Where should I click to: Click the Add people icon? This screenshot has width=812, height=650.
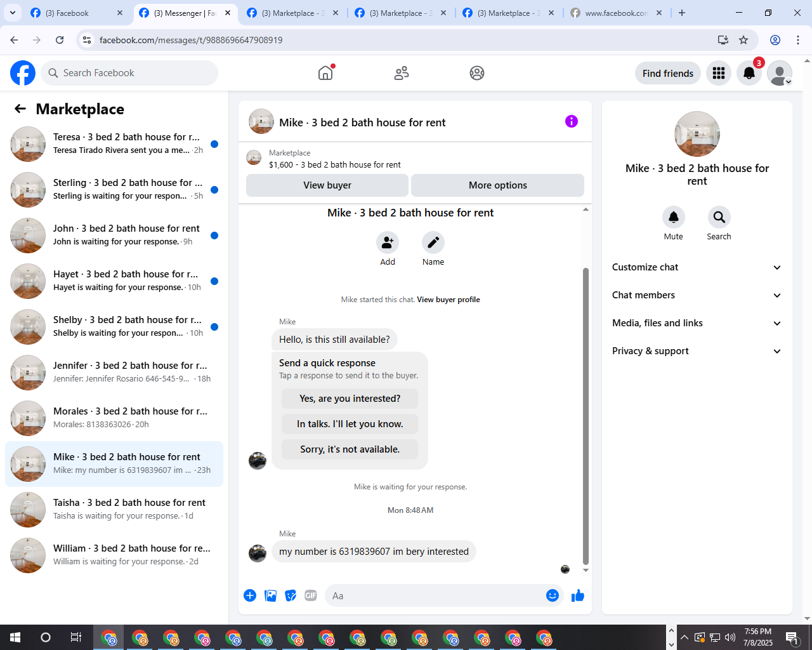[388, 242]
